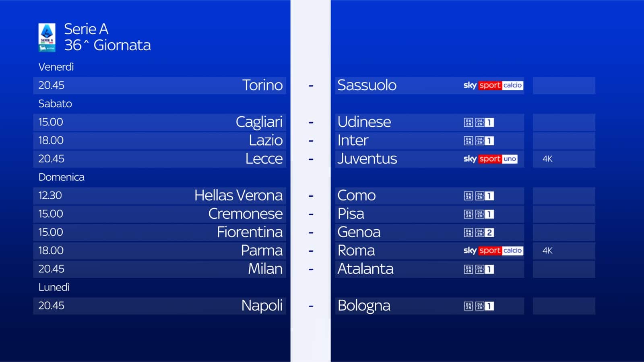This screenshot has width=644, height=362.
Task: Click the 4K badge for Lecce-Juventus
Action: pos(547,159)
